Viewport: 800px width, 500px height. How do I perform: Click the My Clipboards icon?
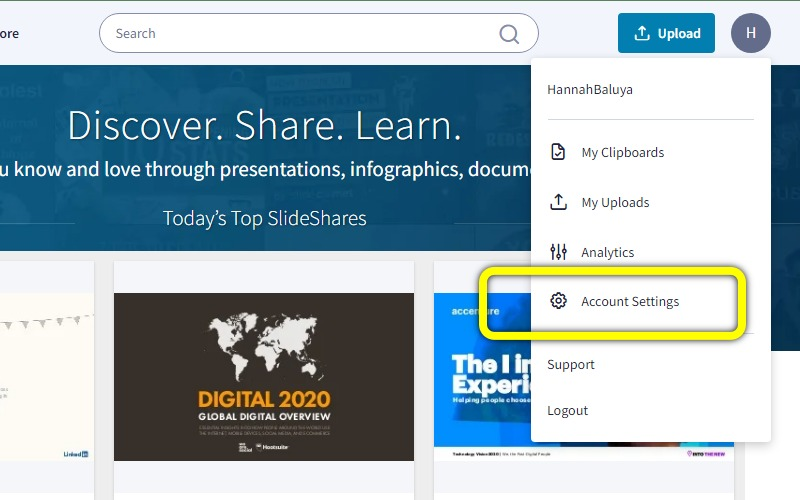coord(558,152)
